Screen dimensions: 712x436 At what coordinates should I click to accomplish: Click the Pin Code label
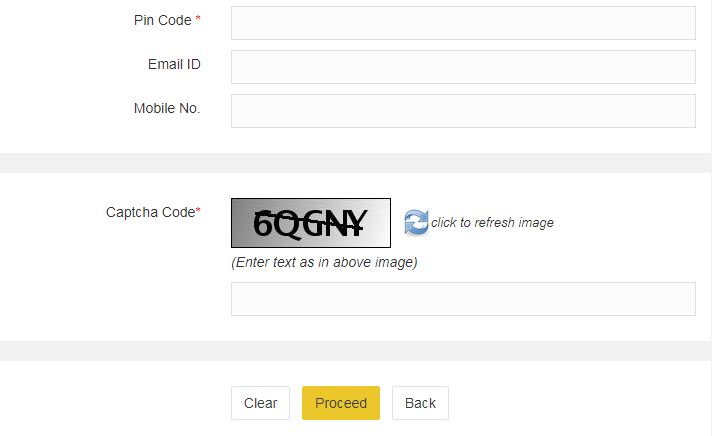[x=163, y=20]
